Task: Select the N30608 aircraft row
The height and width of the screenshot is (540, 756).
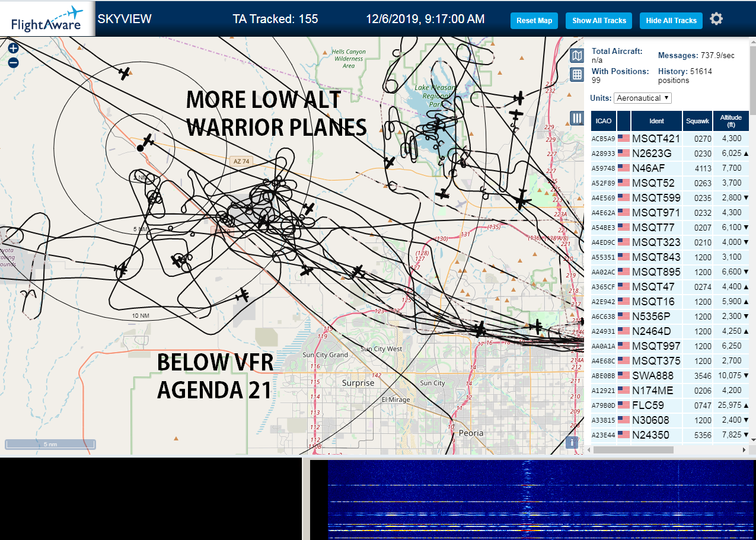Action: [670, 420]
